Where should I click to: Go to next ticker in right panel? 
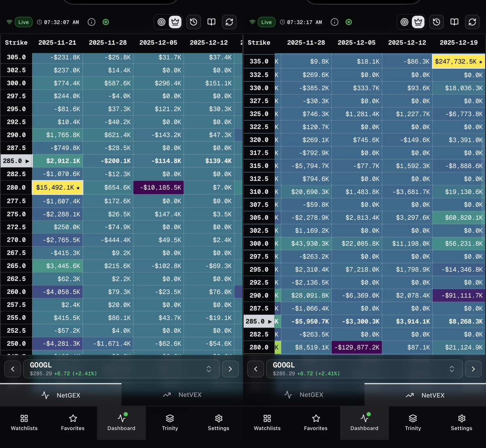(473, 369)
